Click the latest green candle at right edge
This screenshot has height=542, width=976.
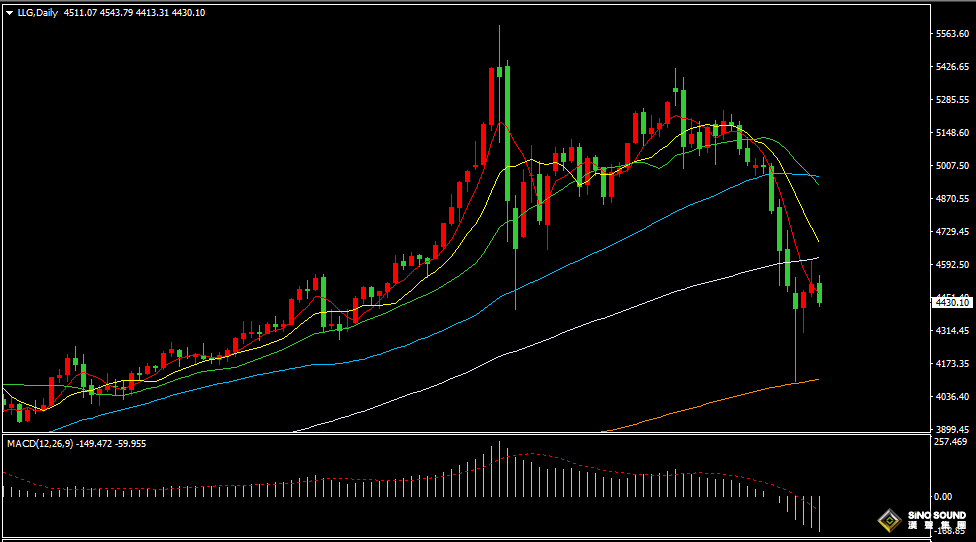[x=820, y=292]
